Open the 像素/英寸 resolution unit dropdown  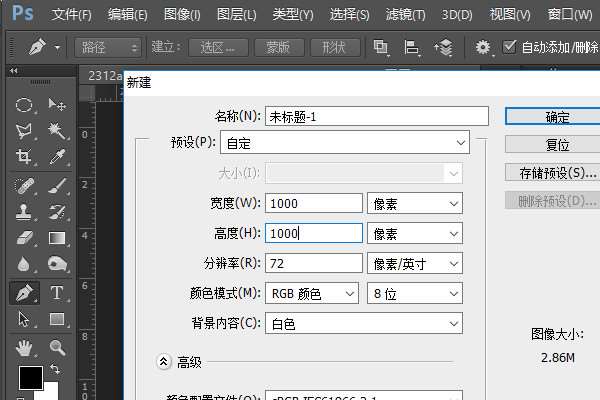coord(415,263)
